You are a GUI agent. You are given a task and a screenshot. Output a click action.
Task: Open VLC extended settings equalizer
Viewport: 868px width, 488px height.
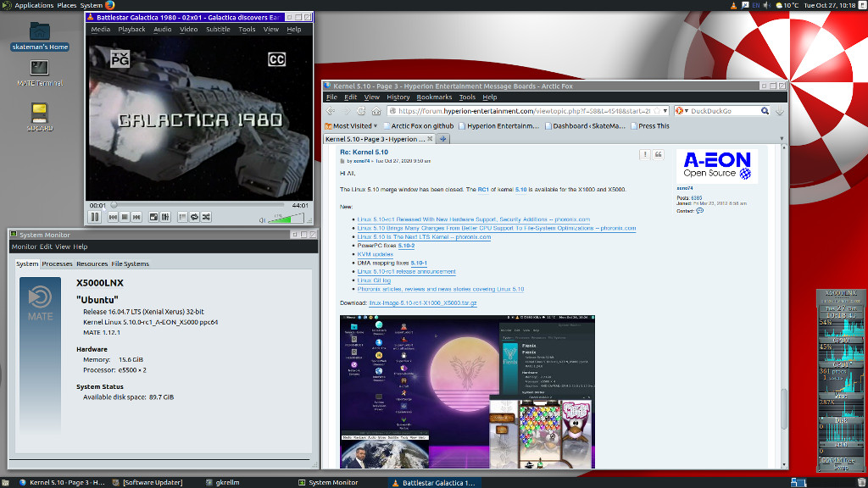165,218
